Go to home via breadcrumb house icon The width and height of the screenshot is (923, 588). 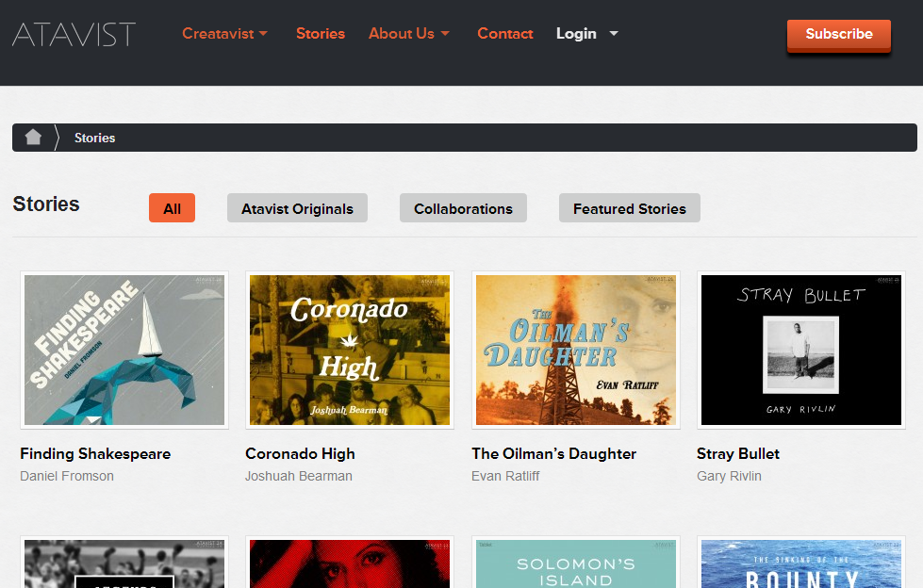pos(34,138)
